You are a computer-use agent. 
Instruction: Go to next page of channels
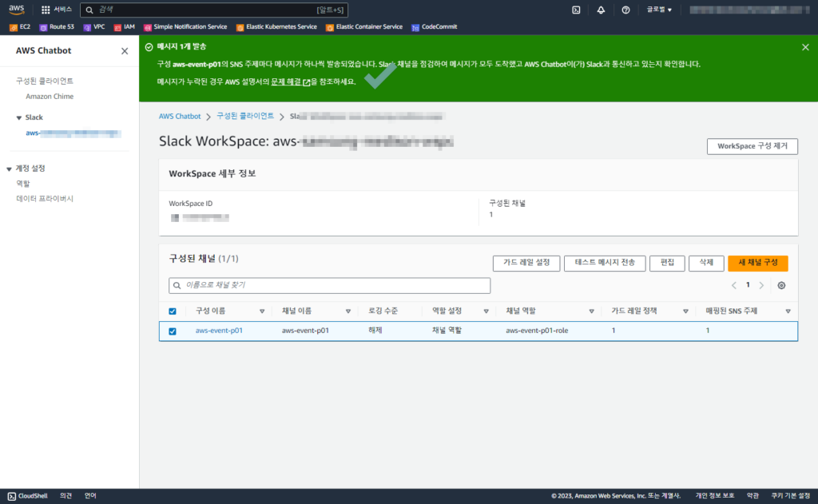(x=761, y=285)
